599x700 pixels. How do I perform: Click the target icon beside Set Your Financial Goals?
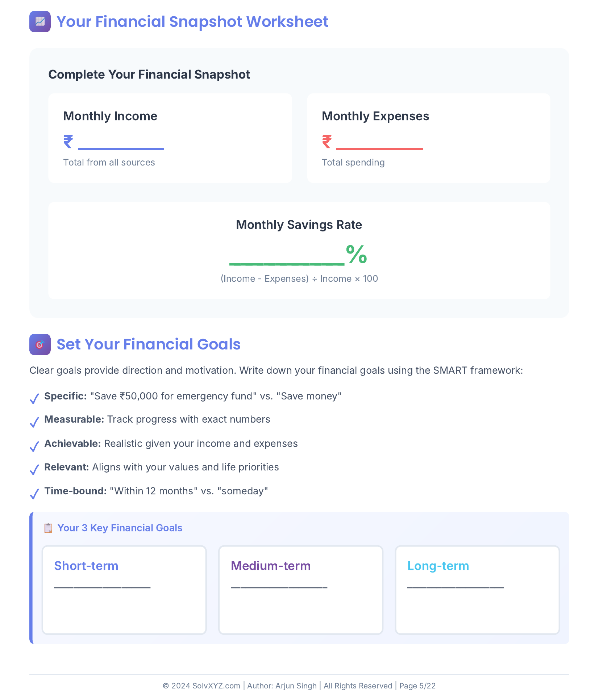[40, 344]
